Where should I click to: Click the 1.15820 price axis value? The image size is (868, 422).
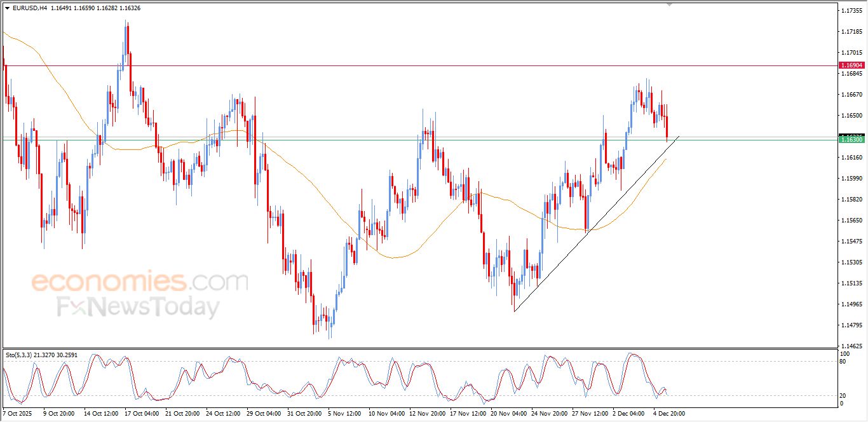[x=851, y=200]
